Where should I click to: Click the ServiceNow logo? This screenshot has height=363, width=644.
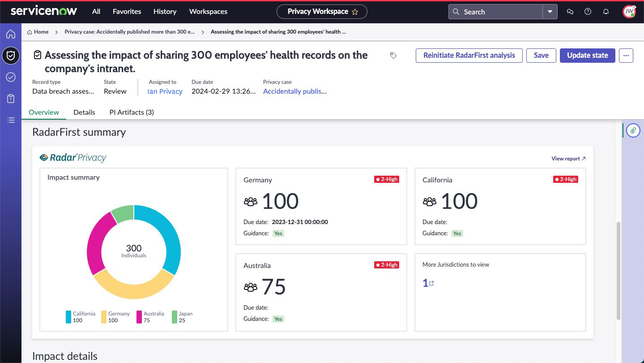click(44, 11)
